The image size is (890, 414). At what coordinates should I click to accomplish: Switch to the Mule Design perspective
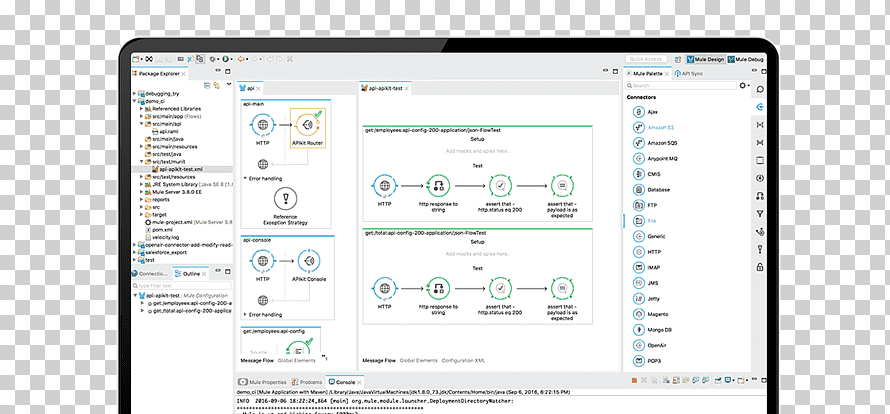(706, 59)
